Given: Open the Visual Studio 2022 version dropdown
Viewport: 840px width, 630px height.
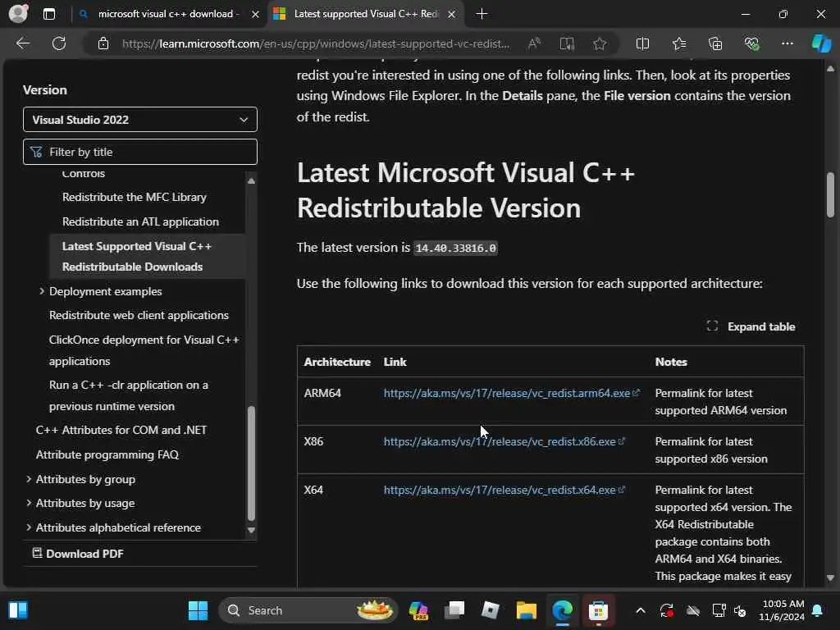Looking at the screenshot, I should pos(139,120).
